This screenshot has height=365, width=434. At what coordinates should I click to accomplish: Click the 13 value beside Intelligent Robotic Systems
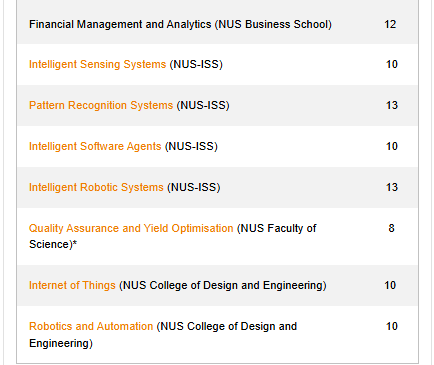click(392, 187)
